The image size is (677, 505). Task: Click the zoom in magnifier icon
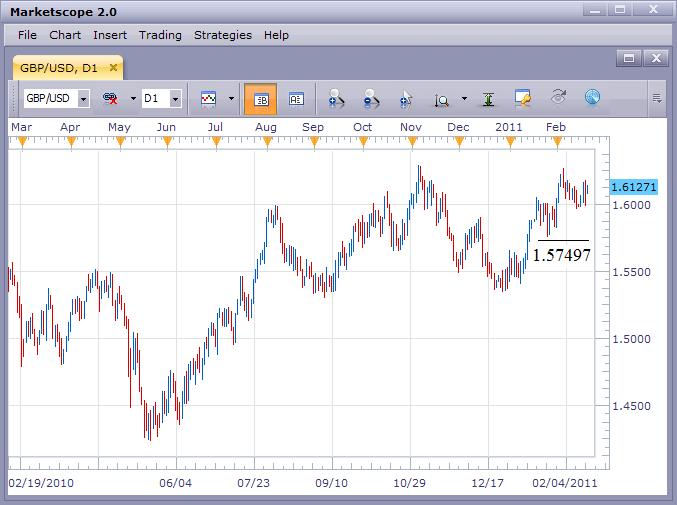pos(335,98)
